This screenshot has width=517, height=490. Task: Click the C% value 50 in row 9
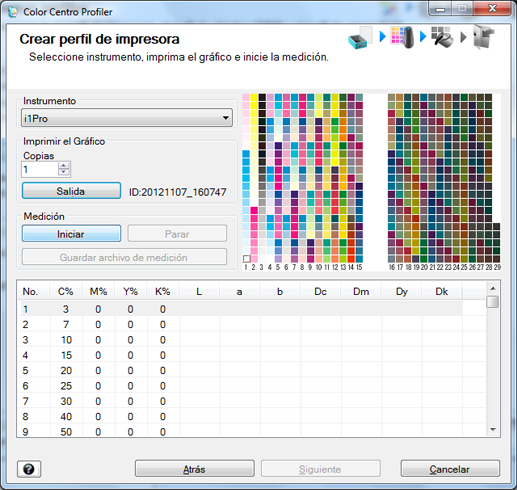click(66, 432)
